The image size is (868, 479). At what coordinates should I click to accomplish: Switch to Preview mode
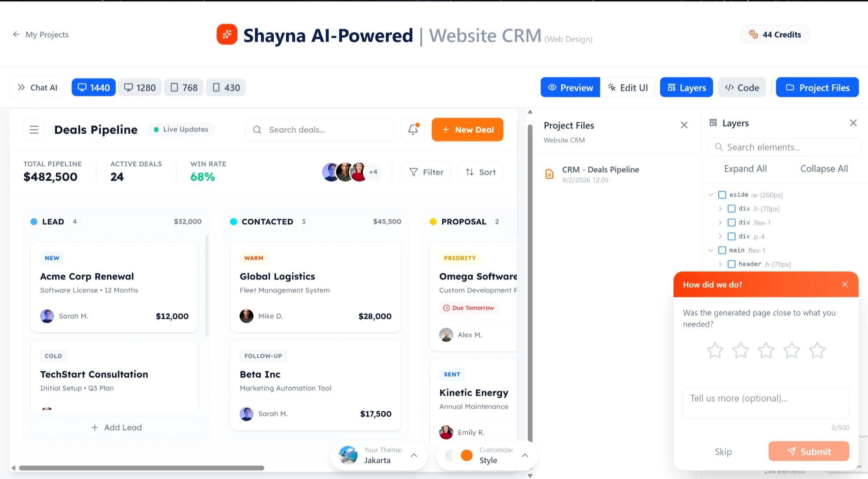(570, 87)
